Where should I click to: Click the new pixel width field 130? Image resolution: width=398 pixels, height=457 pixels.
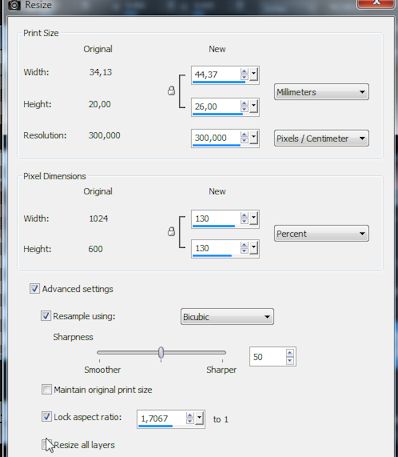point(216,219)
